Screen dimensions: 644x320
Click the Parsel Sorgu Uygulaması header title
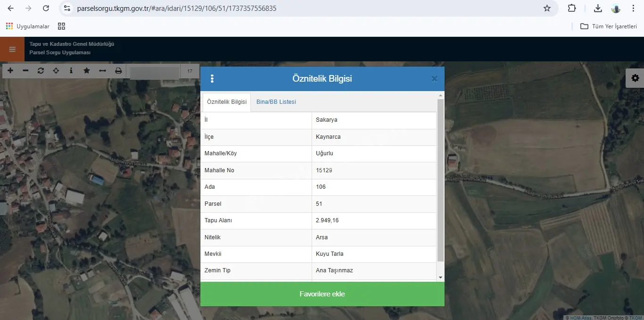(60, 53)
